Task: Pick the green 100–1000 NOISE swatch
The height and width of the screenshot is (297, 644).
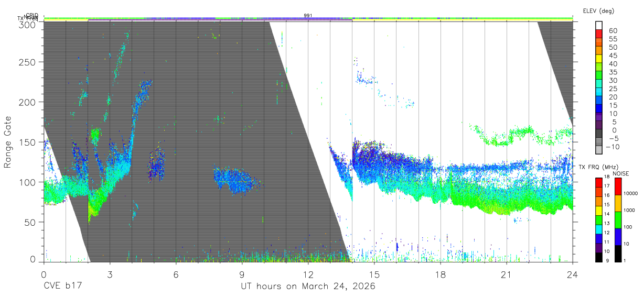Action: 617,219
